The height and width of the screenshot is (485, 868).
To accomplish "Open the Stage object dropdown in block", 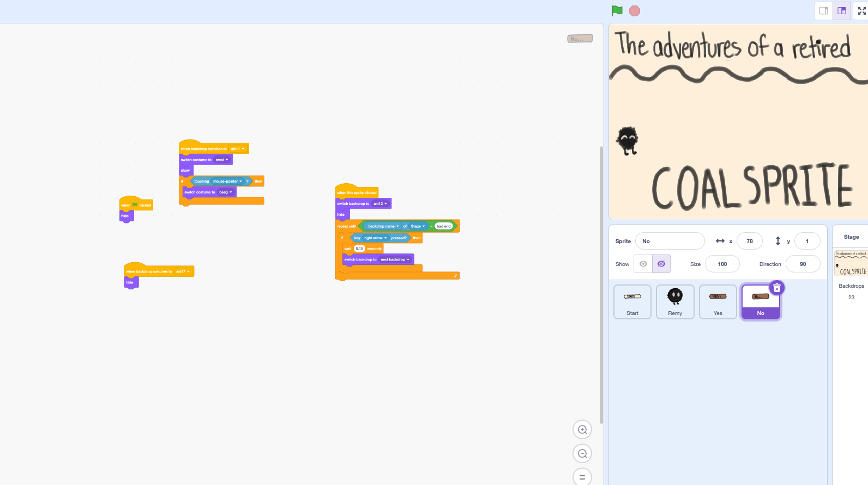I will [x=418, y=226].
